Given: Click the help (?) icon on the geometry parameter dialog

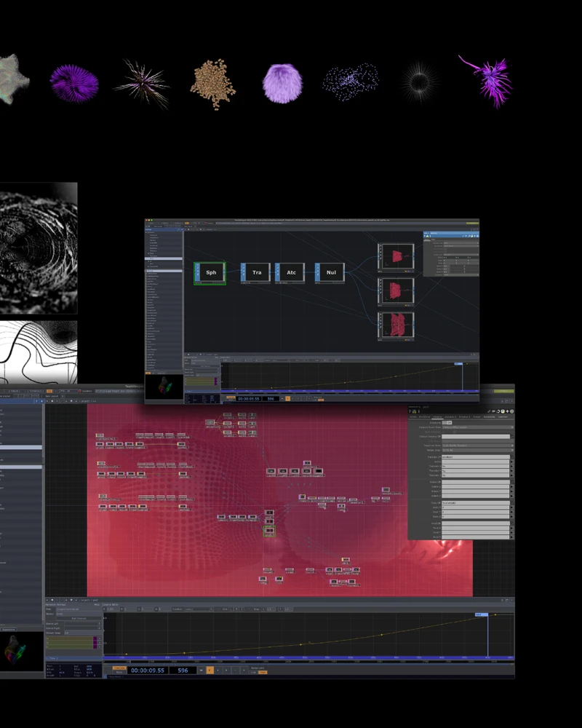Looking at the screenshot, I should point(410,411).
